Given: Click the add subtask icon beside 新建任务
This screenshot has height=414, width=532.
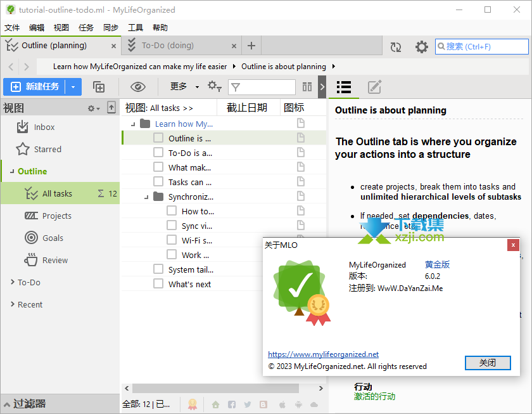Looking at the screenshot, I should point(99,87).
